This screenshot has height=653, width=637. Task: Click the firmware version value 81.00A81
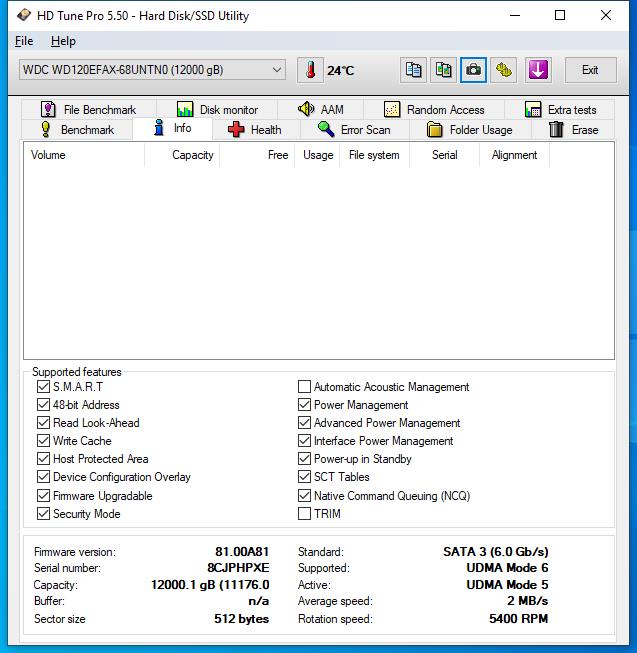(x=242, y=551)
